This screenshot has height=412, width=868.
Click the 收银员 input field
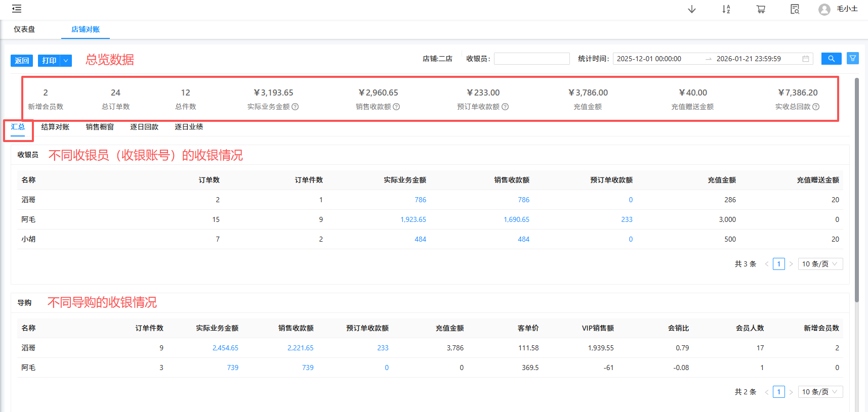(x=531, y=59)
